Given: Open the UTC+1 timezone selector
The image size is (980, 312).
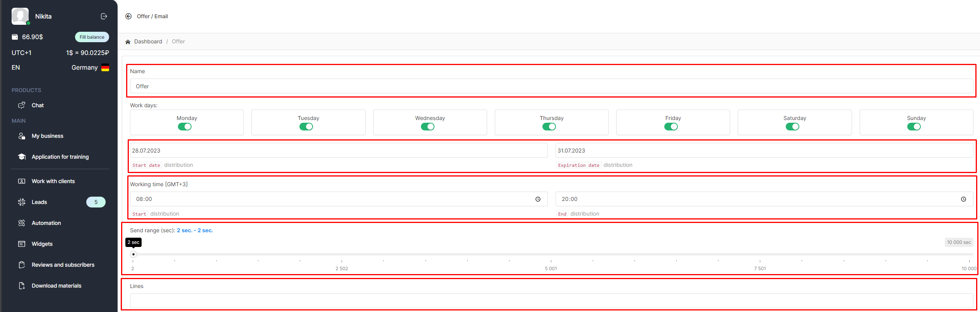Looking at the screenshot, I should 22,53.
